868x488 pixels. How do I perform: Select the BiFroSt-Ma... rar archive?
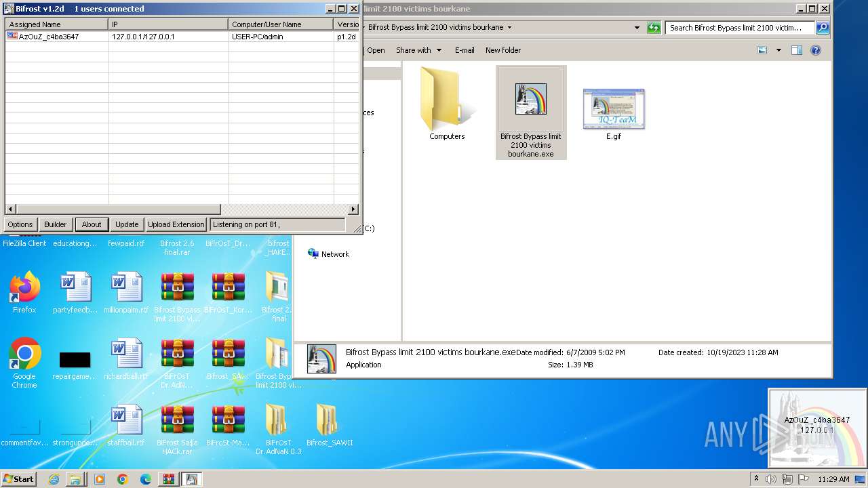[x=229, y=426]
